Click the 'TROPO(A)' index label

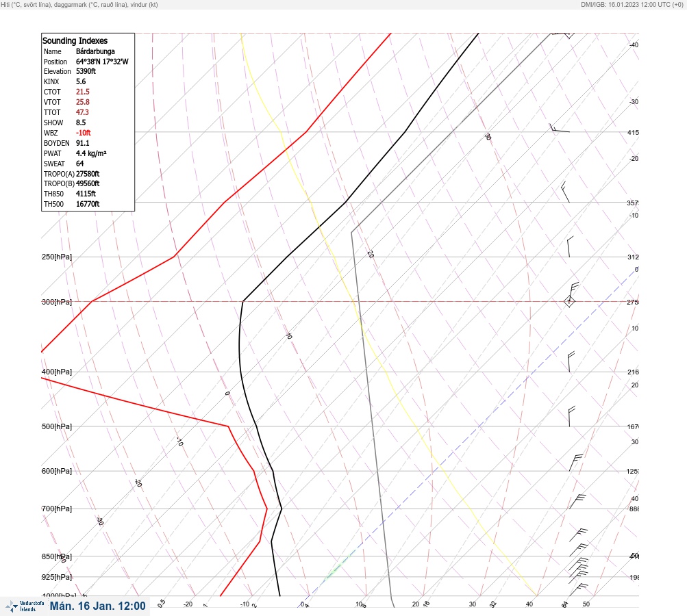click(59, 174)
